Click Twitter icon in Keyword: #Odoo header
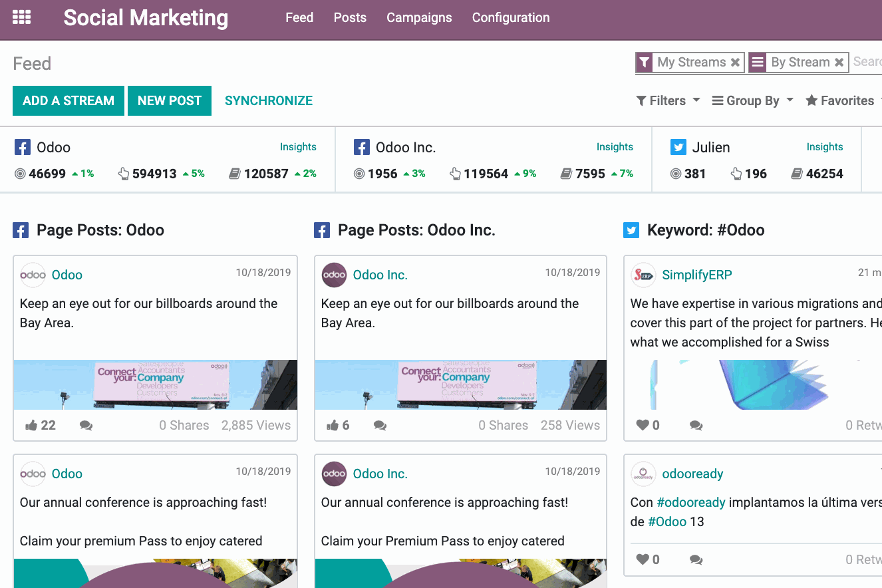The height and width of the screenshot is (588, 882). pos(631,231)
